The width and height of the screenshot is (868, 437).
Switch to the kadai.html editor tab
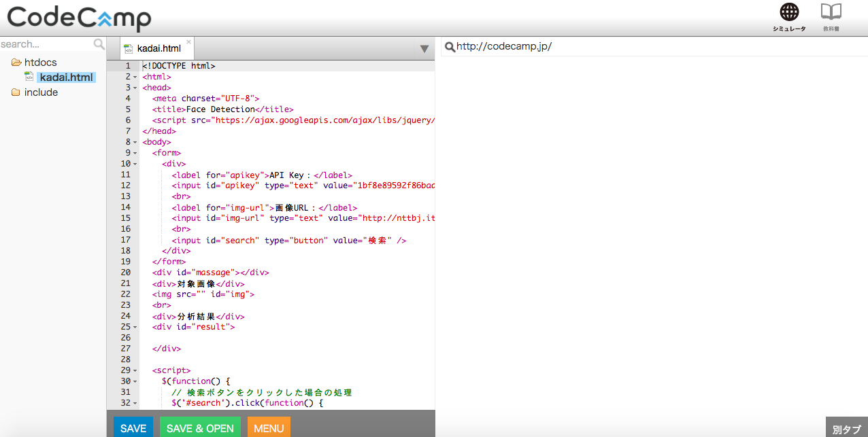[x=158, y=48]
